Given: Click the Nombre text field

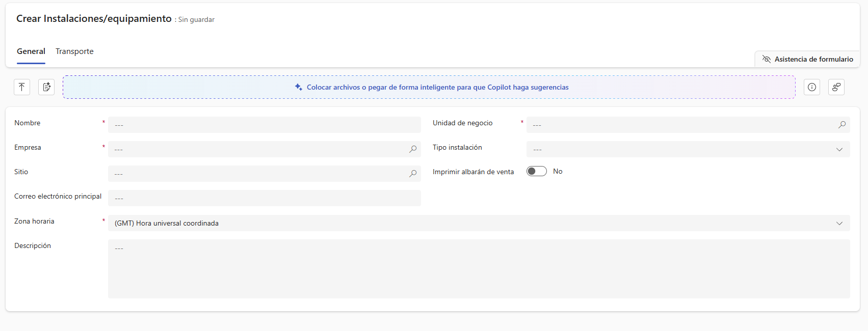Looking at the screenshot, I should (264, 125).
